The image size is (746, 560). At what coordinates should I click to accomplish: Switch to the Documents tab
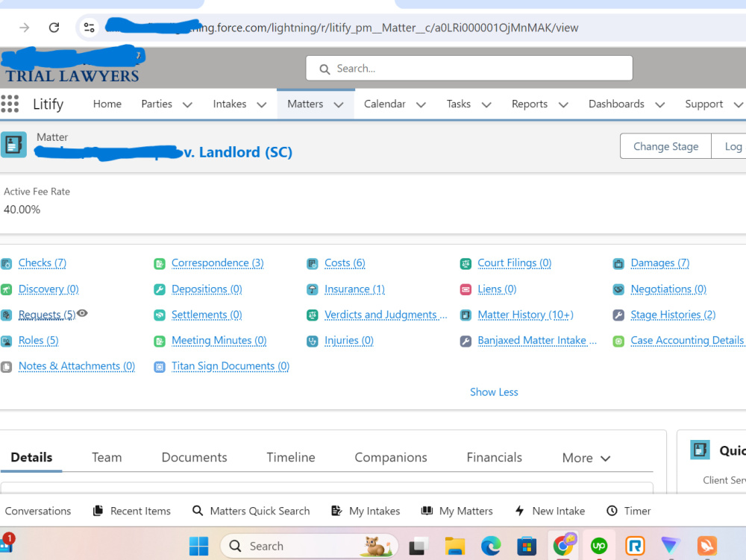point(194,457)
